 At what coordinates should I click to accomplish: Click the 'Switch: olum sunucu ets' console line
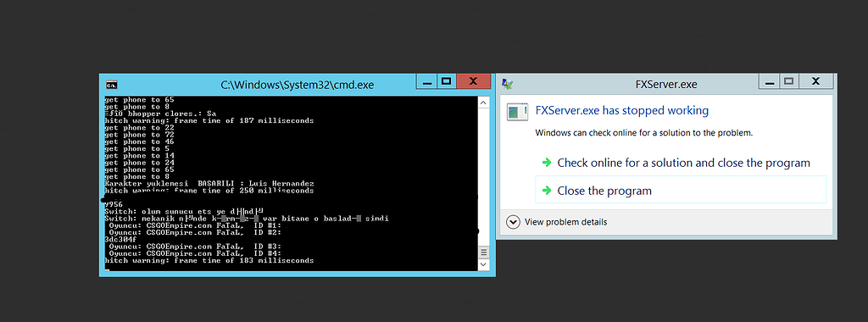tap(184, 211)
